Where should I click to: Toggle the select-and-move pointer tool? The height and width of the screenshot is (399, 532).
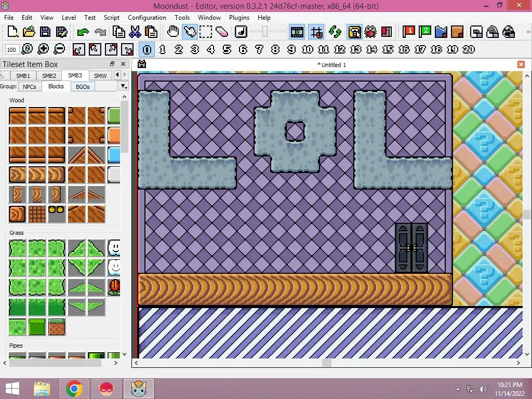(189, 32)
